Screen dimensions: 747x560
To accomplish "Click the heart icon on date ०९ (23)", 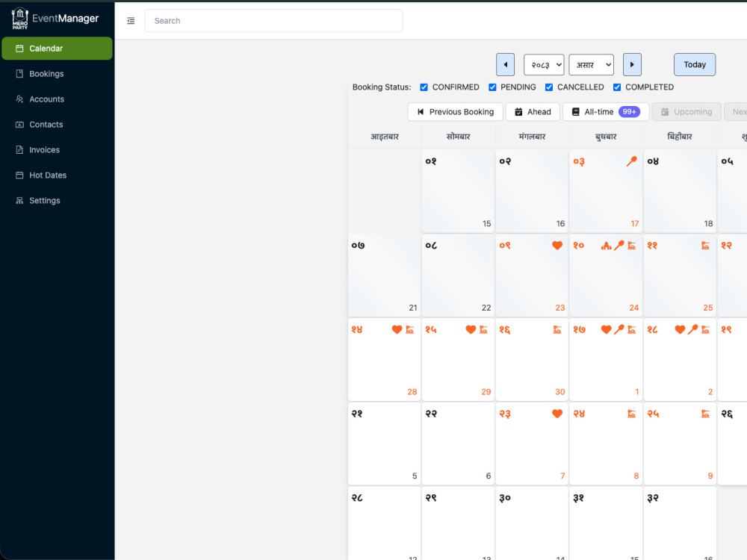I will 557,245.
